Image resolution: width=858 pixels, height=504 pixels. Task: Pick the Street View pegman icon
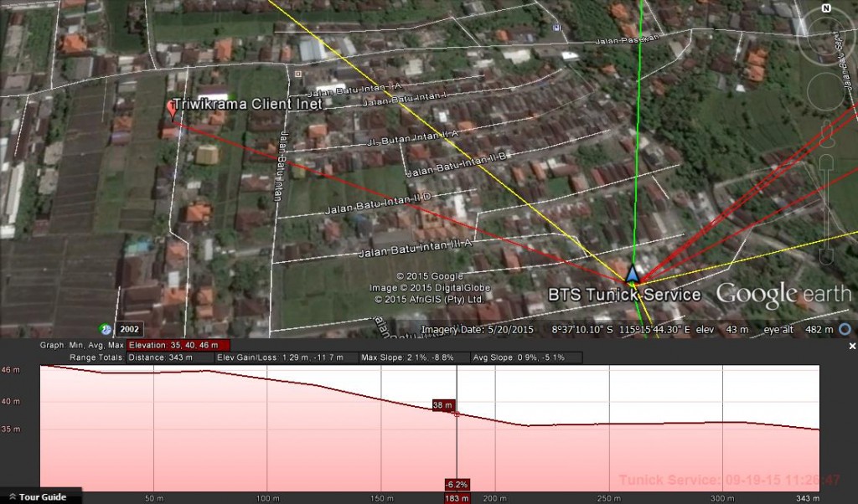(x=827, y=134)
